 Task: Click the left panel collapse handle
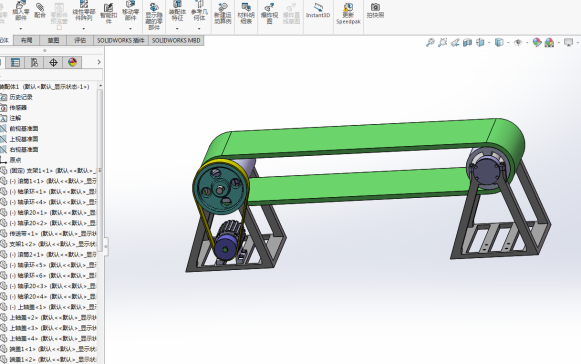(x=106, y=246)
